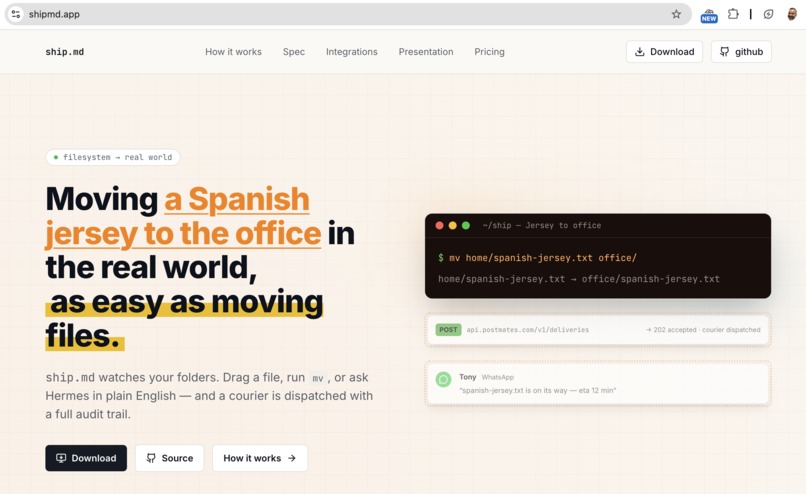Click the 202 accepted courier dispatched status
The height and width of the screenshot is (494, 806).
(x=703, y=330)
